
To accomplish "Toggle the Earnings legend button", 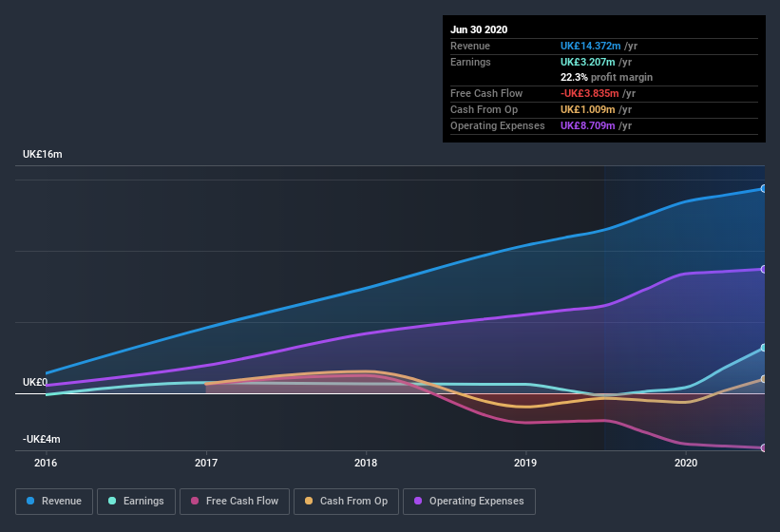I will [136, 502].
